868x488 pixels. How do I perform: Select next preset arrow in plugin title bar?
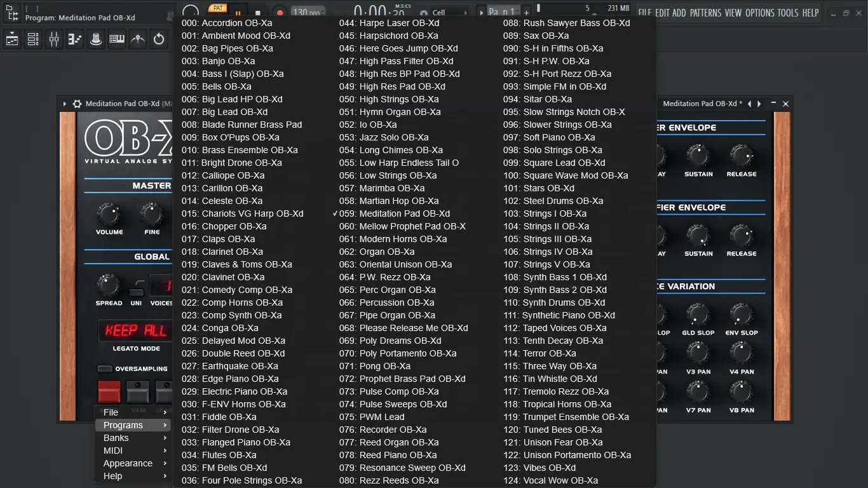tap(759, 104)
